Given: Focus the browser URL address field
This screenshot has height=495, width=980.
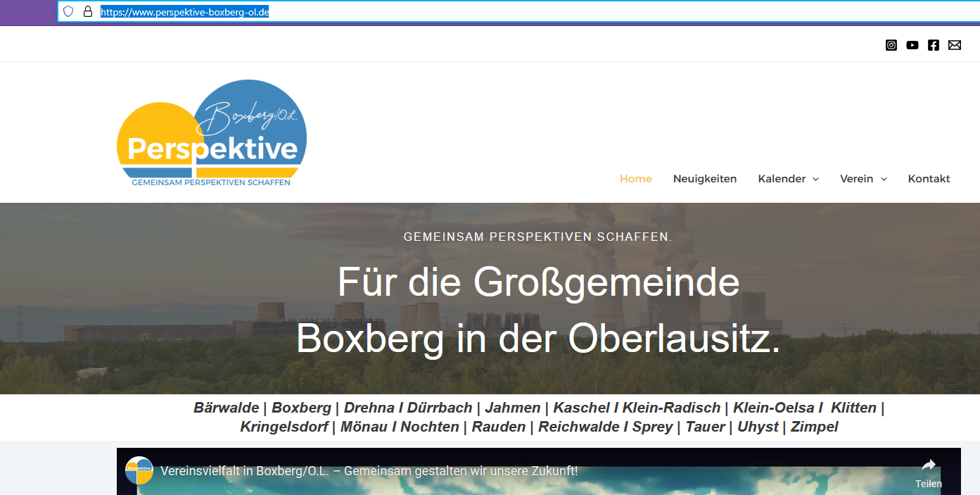Looking at the screenshot, I should point(492,11).
